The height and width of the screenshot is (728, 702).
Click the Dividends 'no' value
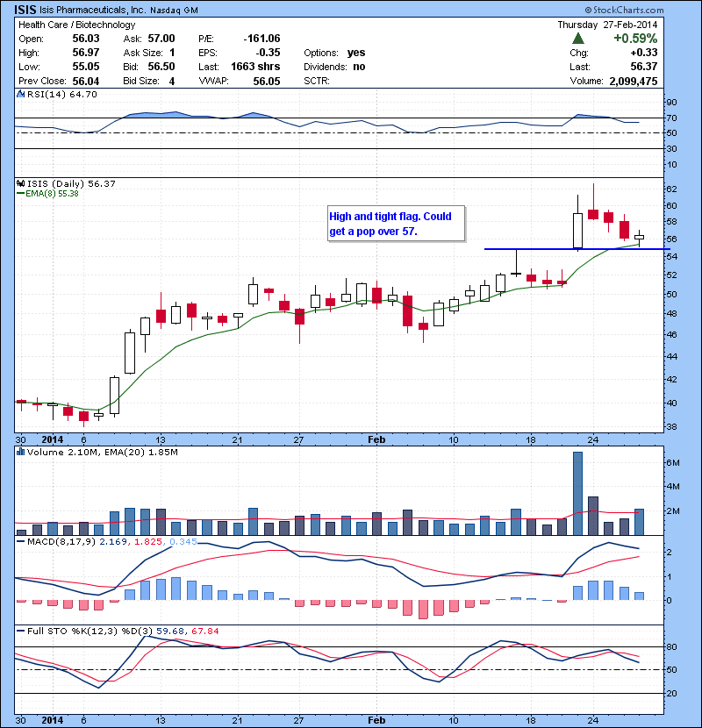click(x=359, y=67)
